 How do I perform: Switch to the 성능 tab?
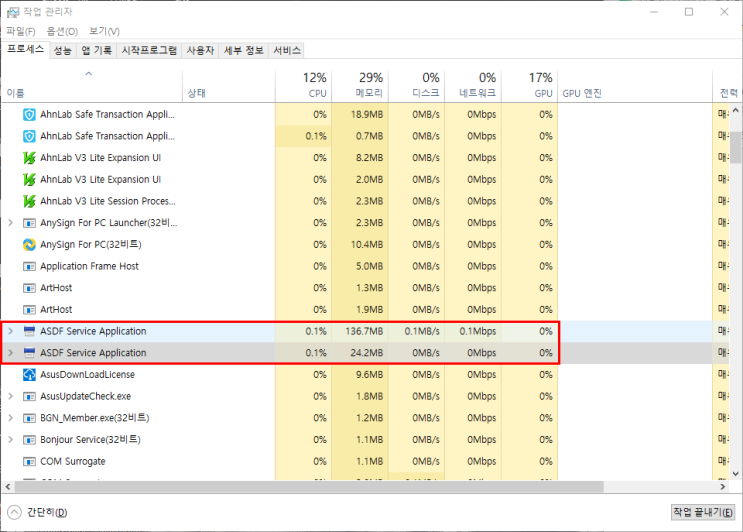pos(63,50)
